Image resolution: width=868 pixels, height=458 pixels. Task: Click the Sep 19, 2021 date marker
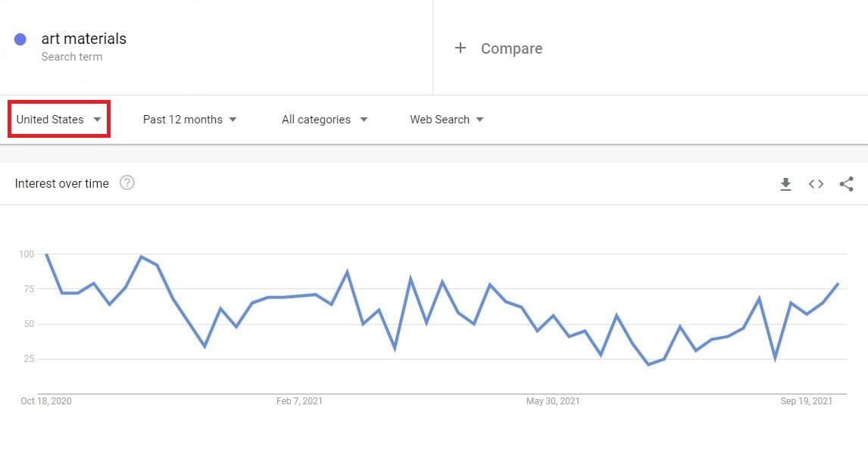(x=805, y=401)
